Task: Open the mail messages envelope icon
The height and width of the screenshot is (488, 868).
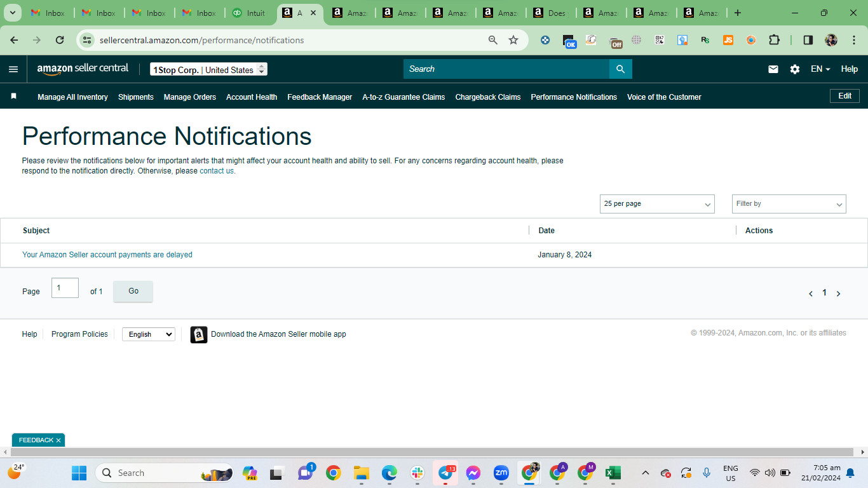Action: coord(773,69)
